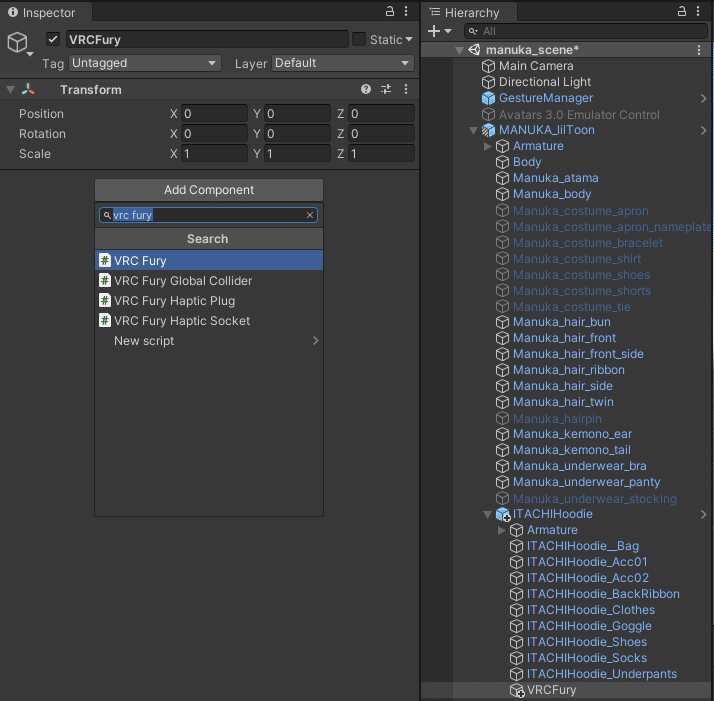Image resolution: width=714 pixels, height=701 pixels.
Task: Toggle the Static checkbox
Action: [x=359, y=39]
